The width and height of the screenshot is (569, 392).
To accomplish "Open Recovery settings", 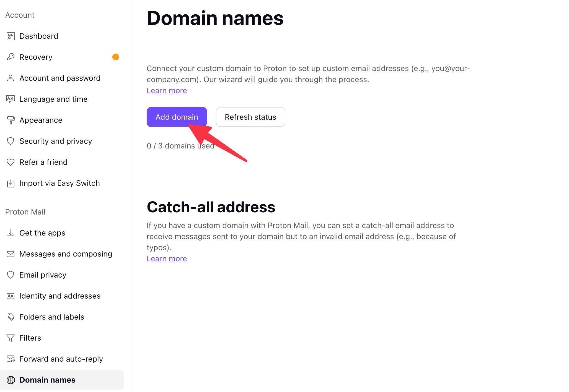I will (35, 57).
